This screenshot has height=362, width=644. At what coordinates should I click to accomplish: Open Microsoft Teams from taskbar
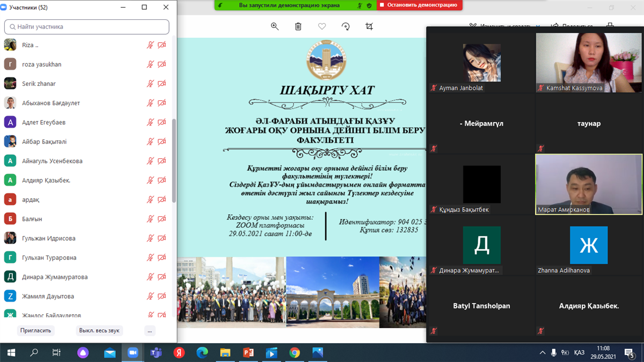[156, 353]
